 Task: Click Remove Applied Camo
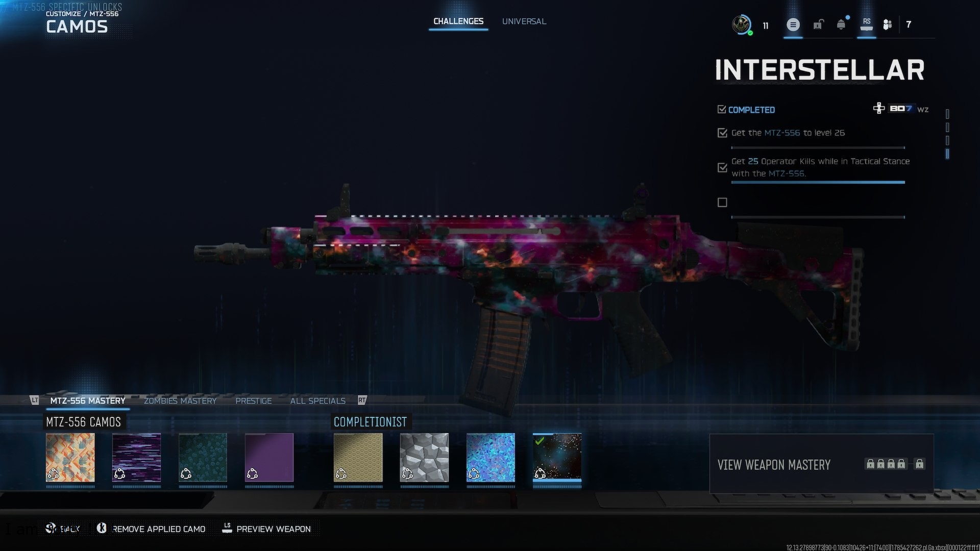(x=159, y=529)
